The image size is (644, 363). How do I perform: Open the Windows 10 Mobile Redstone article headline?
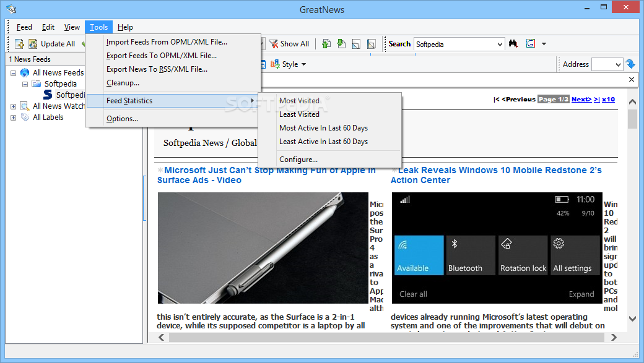pos(496,175)
